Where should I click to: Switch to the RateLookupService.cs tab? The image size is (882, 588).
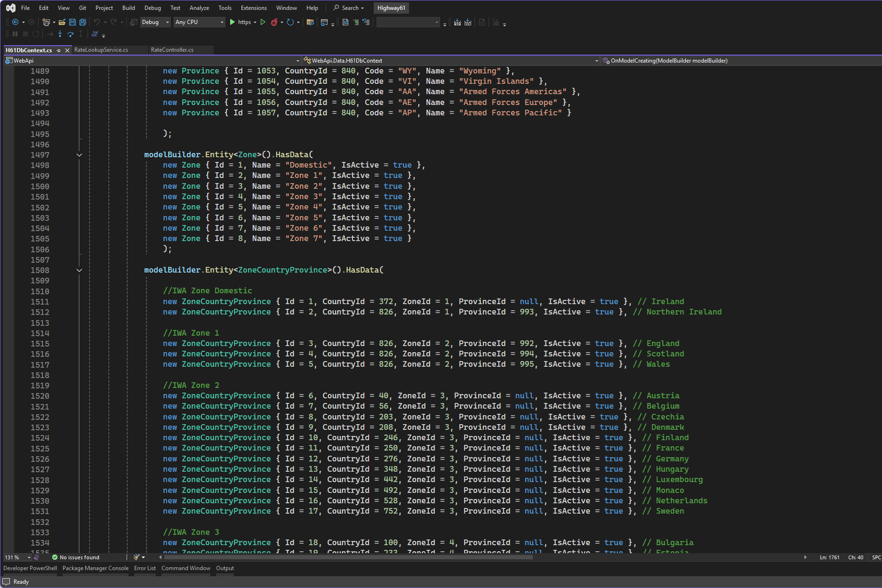click(101, 50)
